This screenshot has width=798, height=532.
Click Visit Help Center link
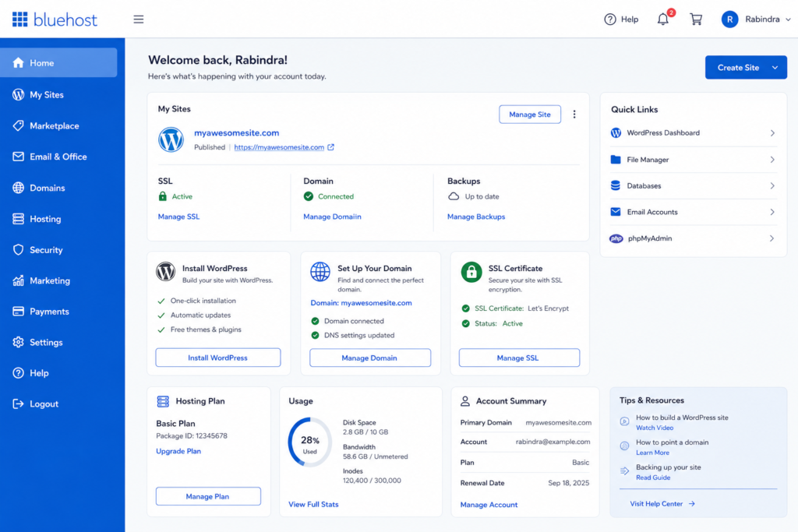pos(662,503)
